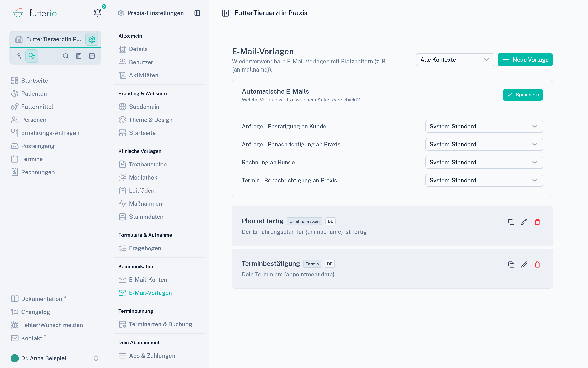Delete the Terminbestätigung template
588x368 pixels.
(537, 265)
